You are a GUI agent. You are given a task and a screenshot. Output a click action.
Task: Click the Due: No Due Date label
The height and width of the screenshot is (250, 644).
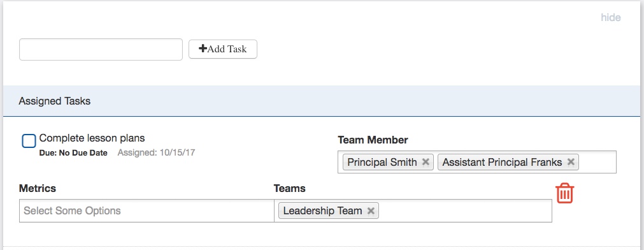click(73, 153)
